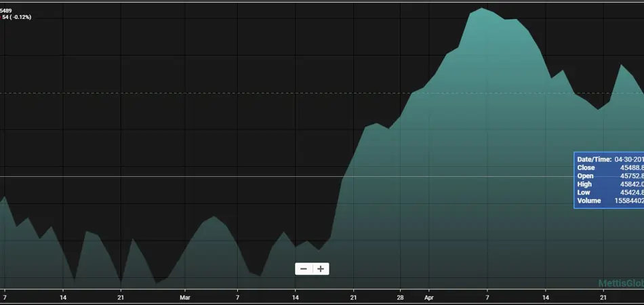
Task: Click the 21 label between Mar and Apr
Action: point(353,297)
